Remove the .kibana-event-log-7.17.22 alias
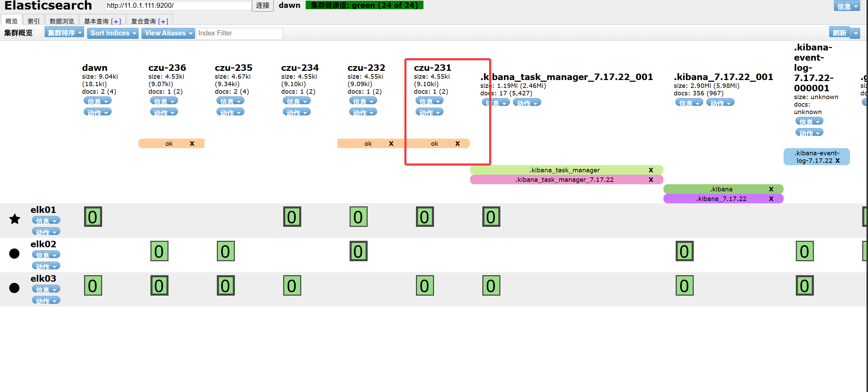 pos(838,160)
